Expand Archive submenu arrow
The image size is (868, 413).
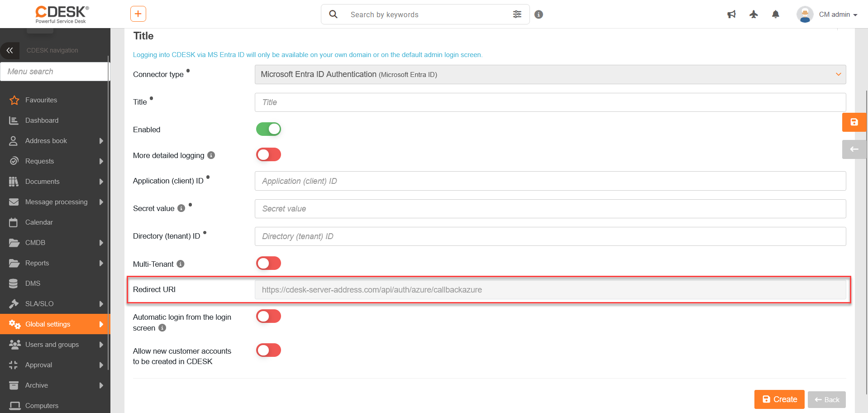(101, 385)
